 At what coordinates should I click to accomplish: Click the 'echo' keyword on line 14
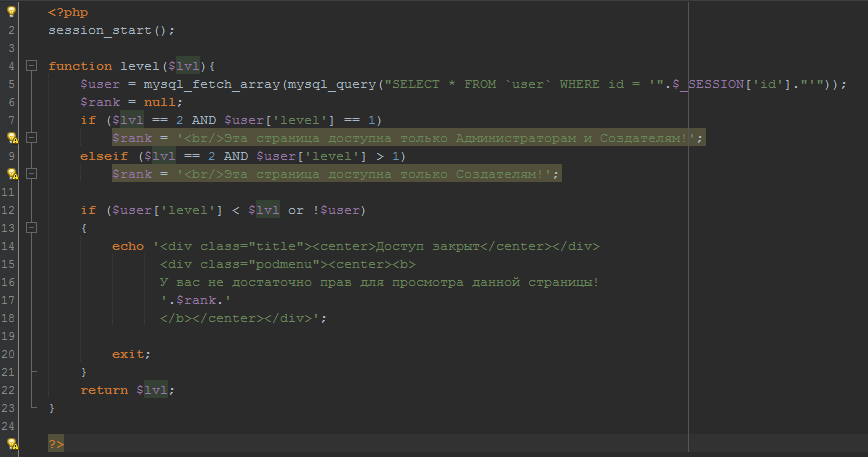(128, 246)
